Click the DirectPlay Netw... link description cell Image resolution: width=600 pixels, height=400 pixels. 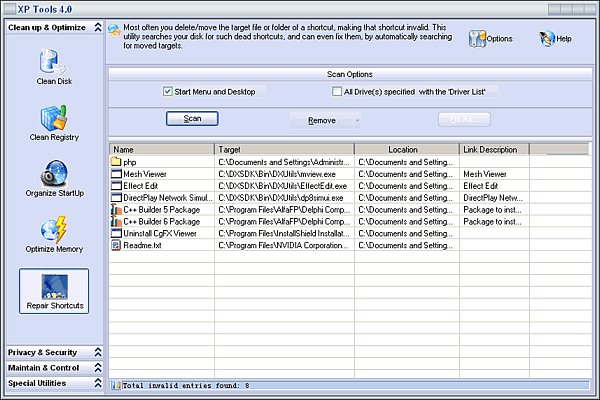[493, 198]
